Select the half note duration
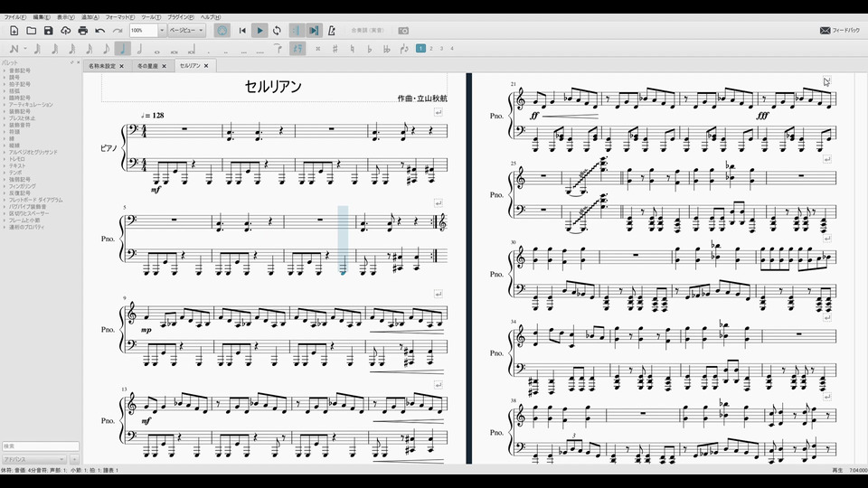Screen dimensions: 868x488 (140, 49)
